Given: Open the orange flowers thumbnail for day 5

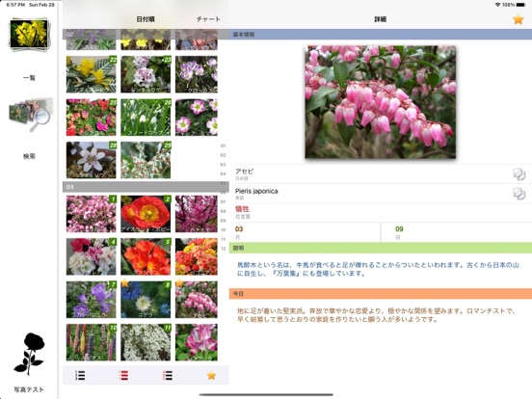Looking at the screenshot, I should [146, 256].
